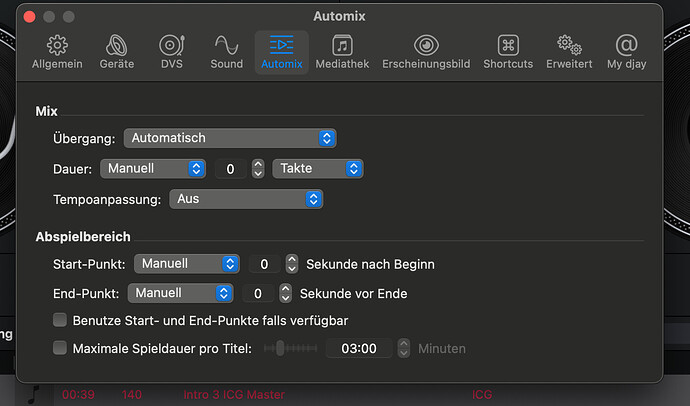Image resolution: width=690 pixels, height=406 pixels.
Task: Open the Tempoanpassung dropdown set to Aus
Action: [246, 199]
